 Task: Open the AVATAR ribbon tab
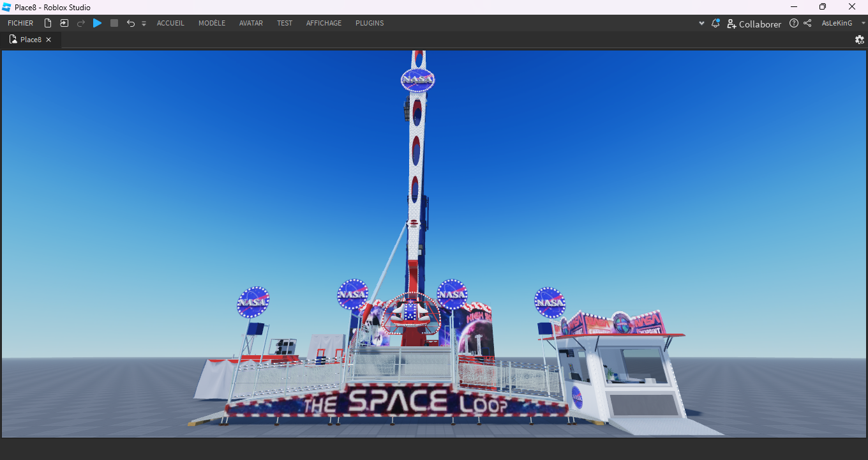251,23
